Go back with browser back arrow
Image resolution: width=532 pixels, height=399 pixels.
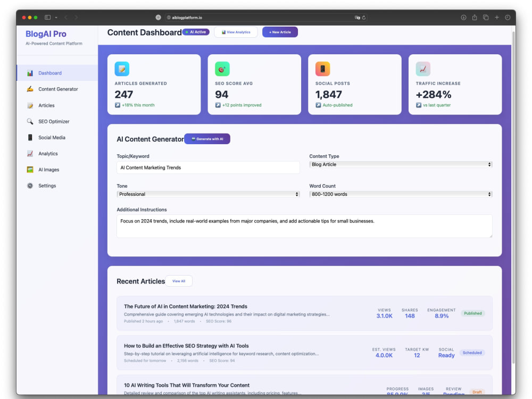[66, 18]
